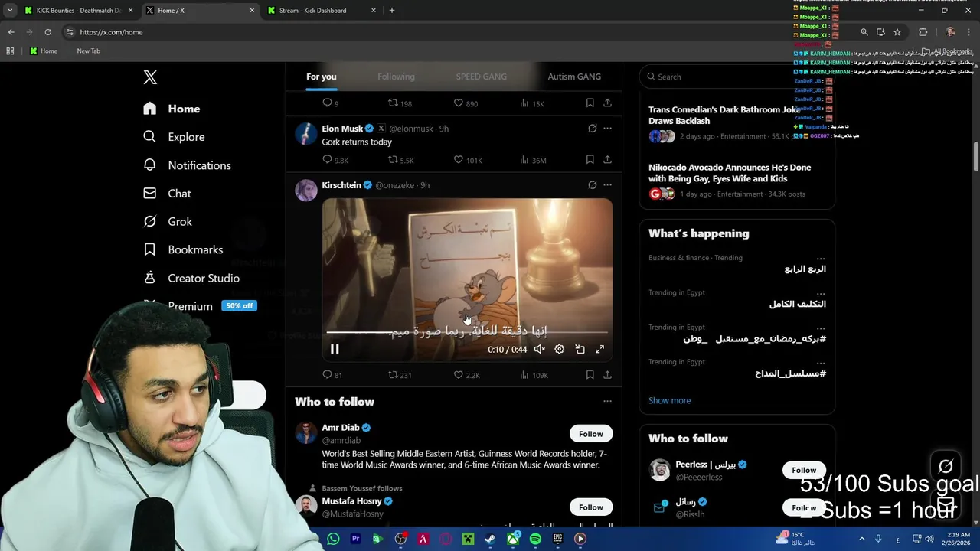Open more options on Kirschtein's post
The image size is (980, 551).
click(x=607, y=185)
